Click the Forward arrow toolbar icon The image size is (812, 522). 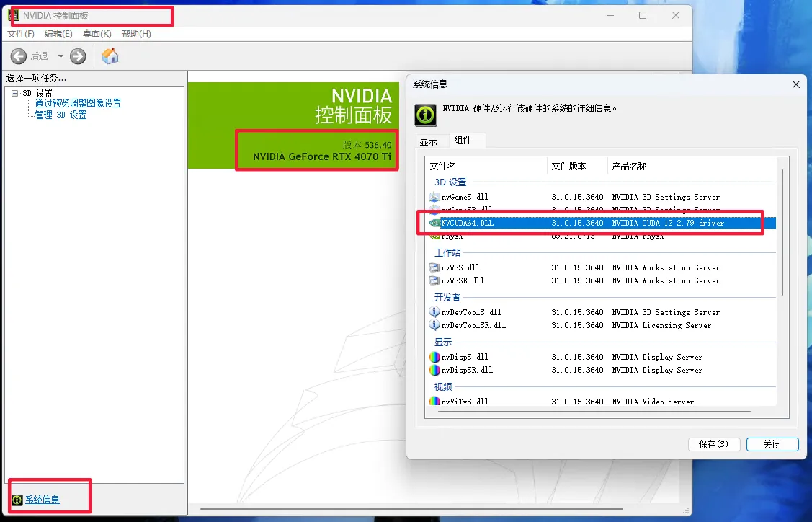[x=78, y=56]
